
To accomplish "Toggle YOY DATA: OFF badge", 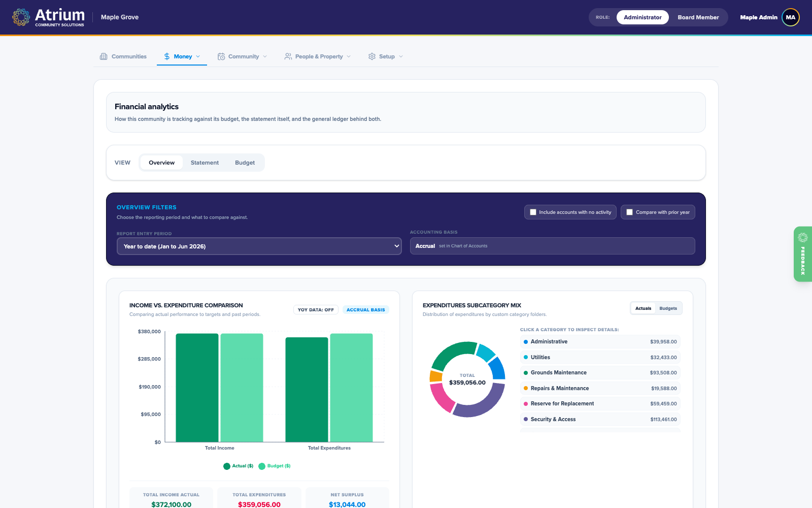I will [x=316, y=310].
